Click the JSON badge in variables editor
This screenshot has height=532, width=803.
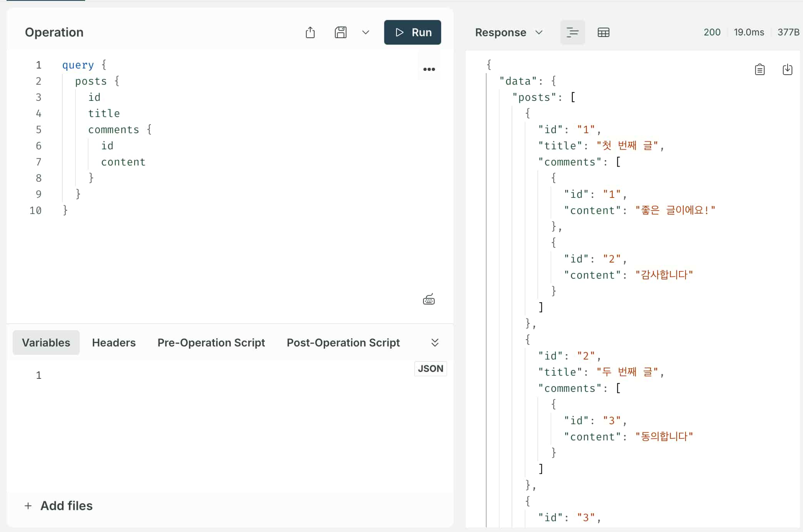coord(430,369)
